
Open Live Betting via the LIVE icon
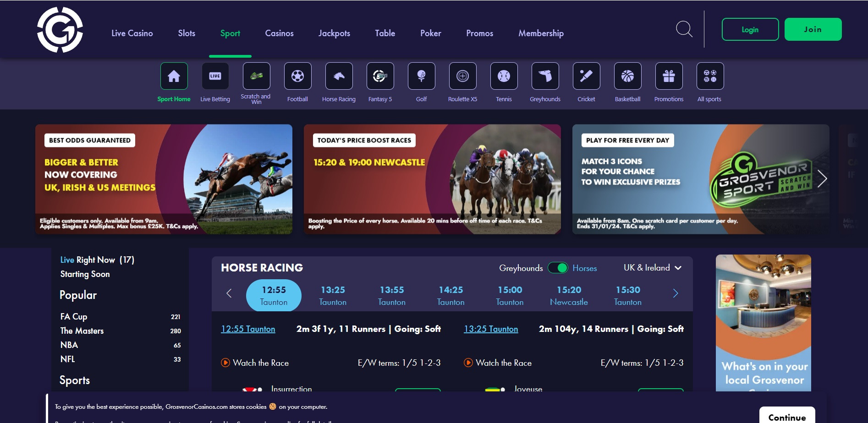pyautogui.click(x=215, y=76)
